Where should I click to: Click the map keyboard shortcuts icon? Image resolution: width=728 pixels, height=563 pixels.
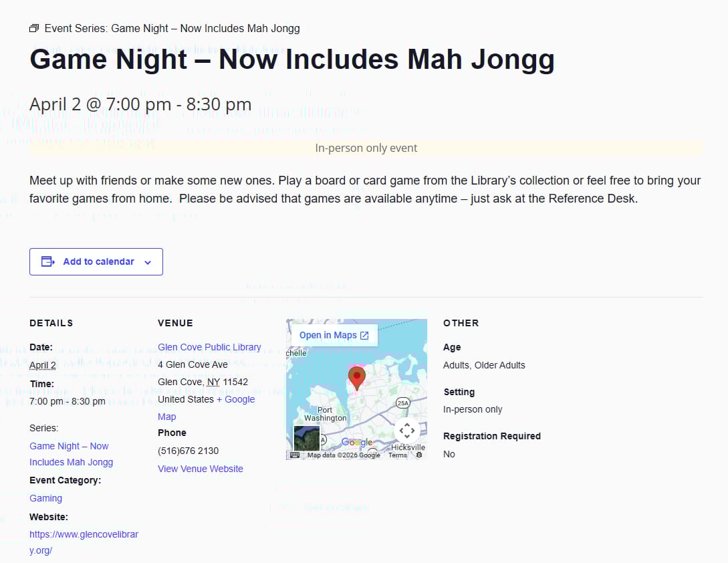[295, 455]
